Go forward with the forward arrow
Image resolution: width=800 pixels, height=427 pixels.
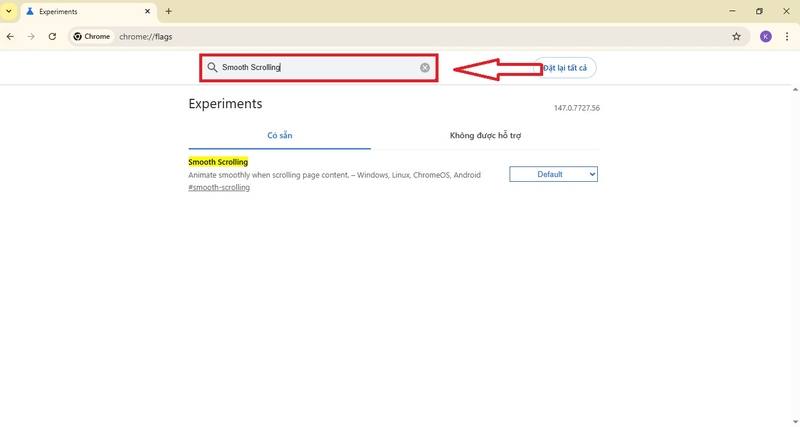tap(31, 37)
